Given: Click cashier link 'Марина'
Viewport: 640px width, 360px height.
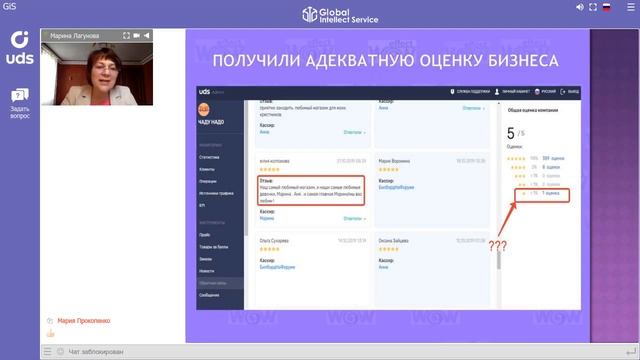Looking at the screenshot, I should (267, 218).
